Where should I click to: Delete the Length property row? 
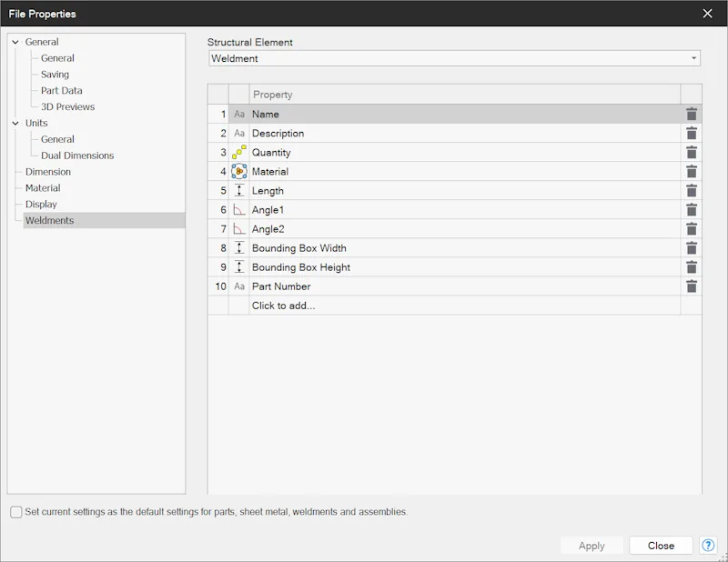coord(692,191)
